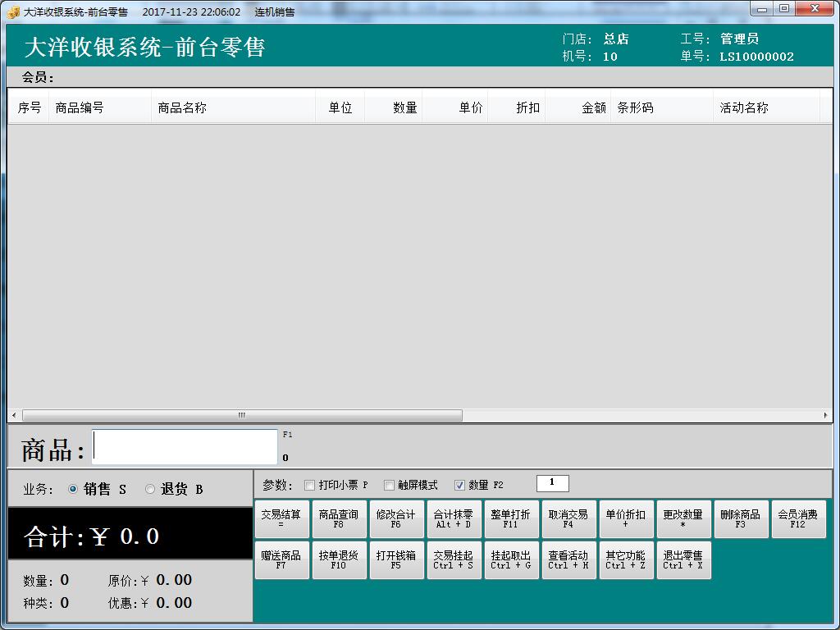This screenshot has height=630, width=840.
Task: Click the 商品 product input field
Action: click(x=185, y=447)
